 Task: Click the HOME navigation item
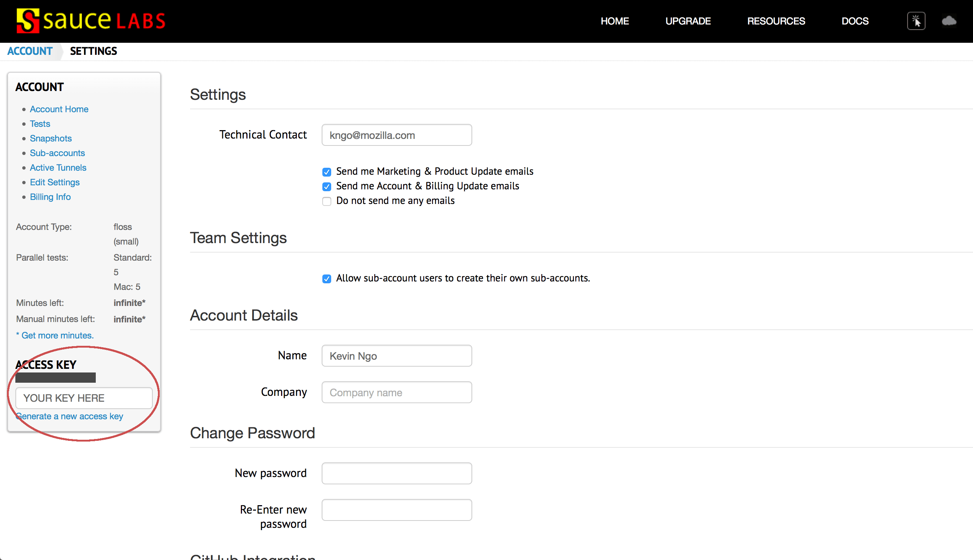pyautogui.click(x=614, y=22)
